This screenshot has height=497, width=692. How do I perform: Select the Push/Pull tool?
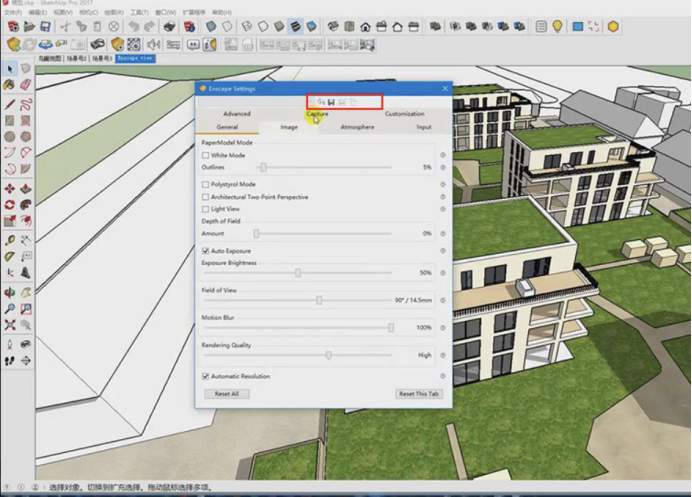tap(26, 188)
